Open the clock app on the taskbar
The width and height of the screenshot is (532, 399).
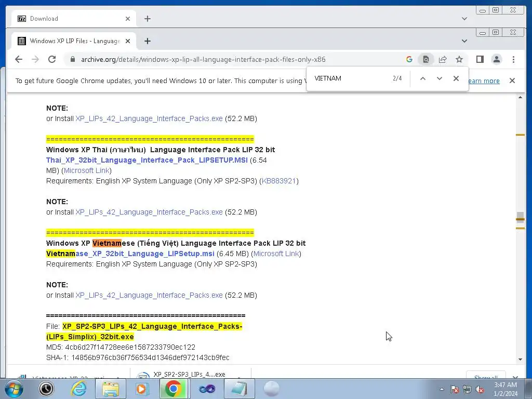pyautogui.click(x=46, y=389)
